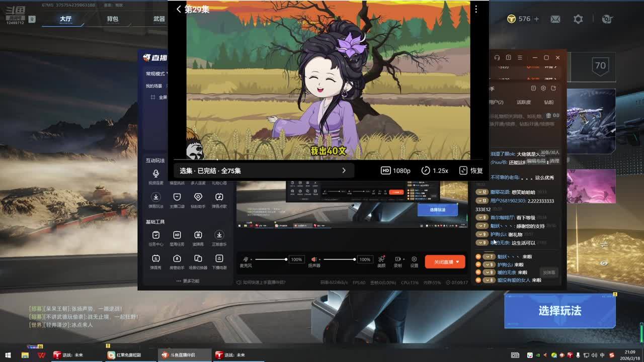Open 设置 stream settings
The width and height of the screenshot is (644, 362).
tap(414, 261)
